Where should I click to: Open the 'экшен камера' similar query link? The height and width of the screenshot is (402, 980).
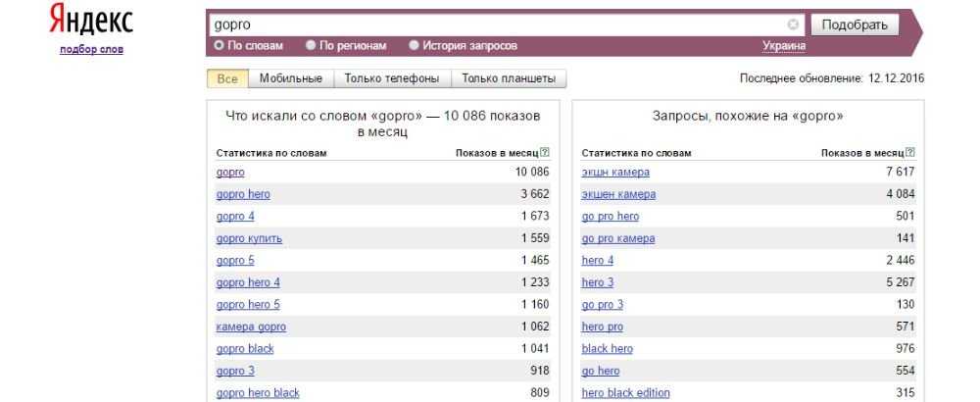[x=618, y=194]
